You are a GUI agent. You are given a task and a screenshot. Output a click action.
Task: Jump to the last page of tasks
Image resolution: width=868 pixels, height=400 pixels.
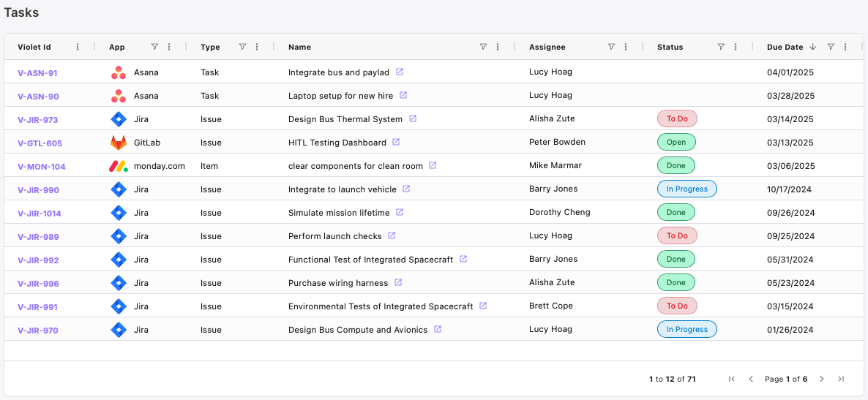[x=841, y=379]
